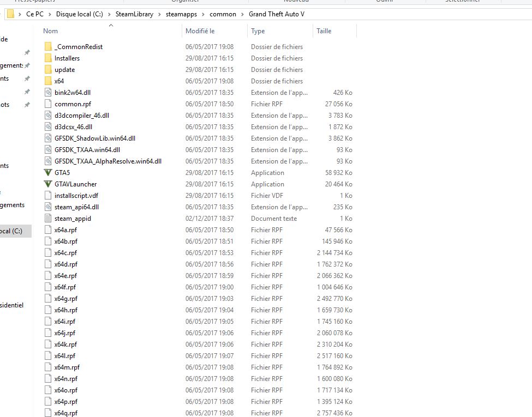Click the GFSDK_TXAA_AlphaResolve.win64.dll file icon
The width and height of the screenshot is (532, 417).
pos(48,161)
